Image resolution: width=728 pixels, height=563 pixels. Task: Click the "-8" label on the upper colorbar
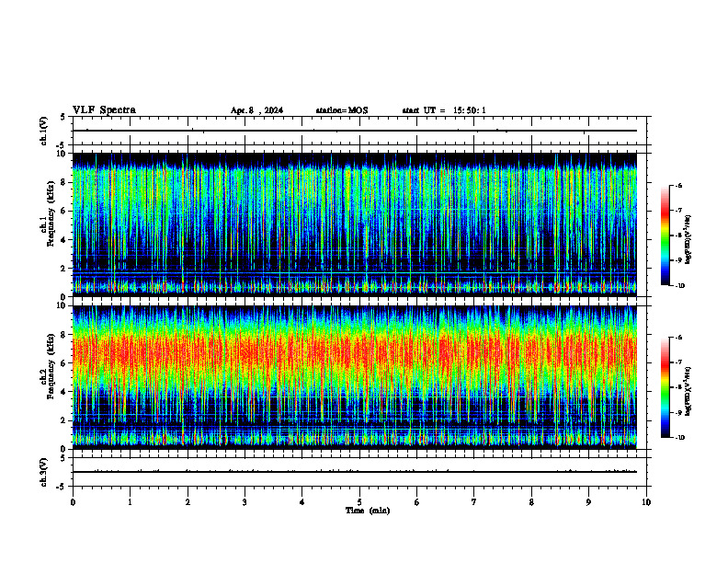pyautogui.click(x=678, y=236)
